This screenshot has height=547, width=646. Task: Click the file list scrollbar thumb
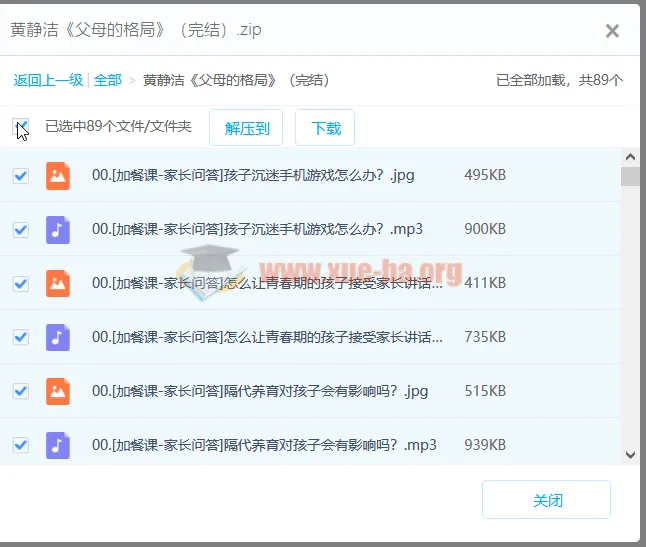coord(629,177)
